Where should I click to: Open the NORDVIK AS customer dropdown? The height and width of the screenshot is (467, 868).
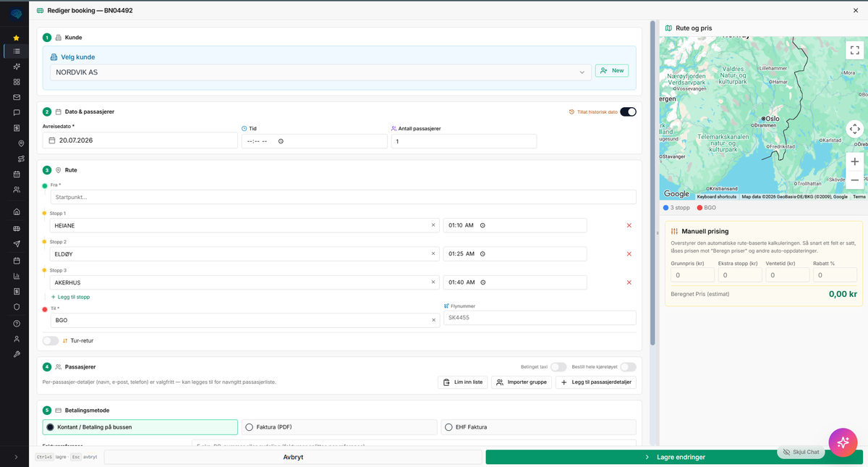pos(320,72)
